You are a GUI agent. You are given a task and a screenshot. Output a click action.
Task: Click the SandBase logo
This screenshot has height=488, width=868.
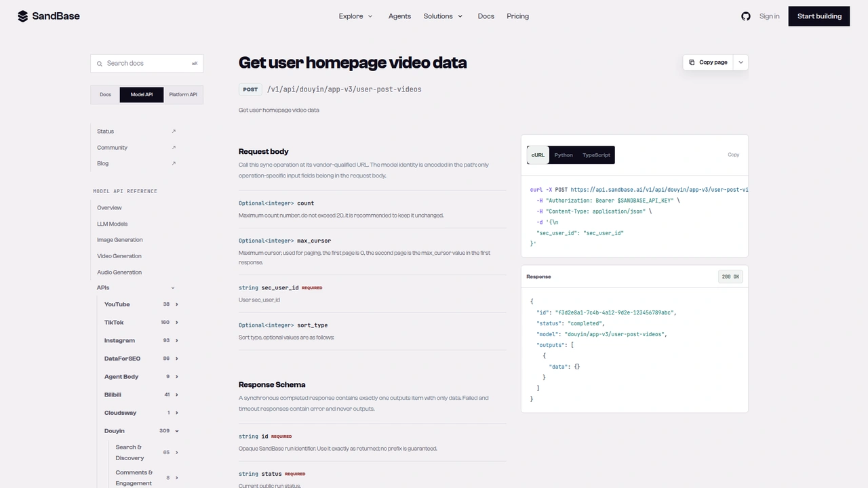[49, 16]
